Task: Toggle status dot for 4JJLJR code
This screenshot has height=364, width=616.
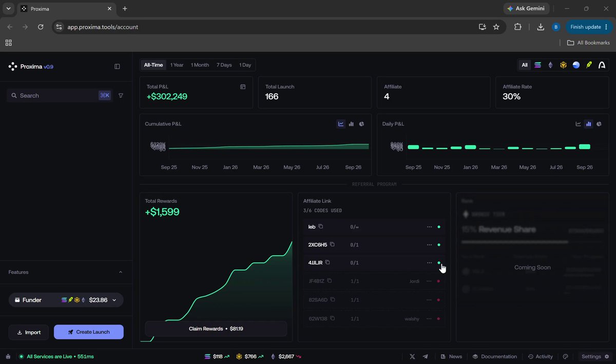Action: tap(439, 262)
